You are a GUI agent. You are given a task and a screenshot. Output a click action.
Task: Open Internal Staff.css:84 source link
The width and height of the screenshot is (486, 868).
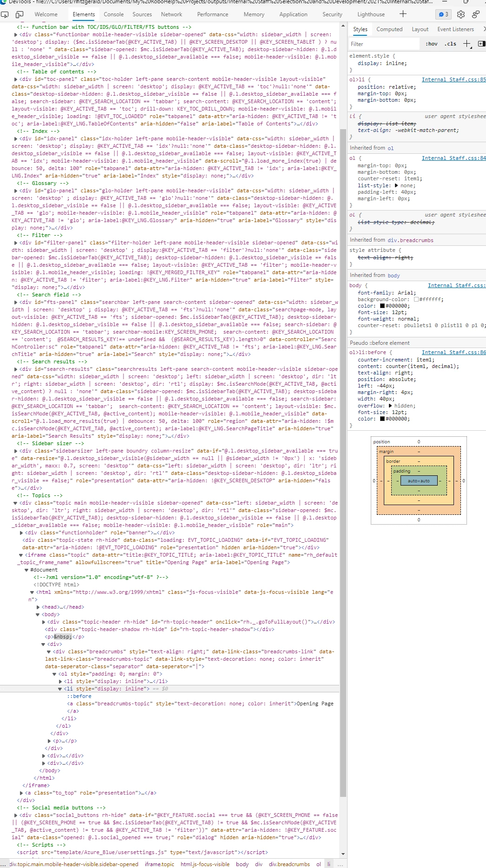click(x=453, y=158)
